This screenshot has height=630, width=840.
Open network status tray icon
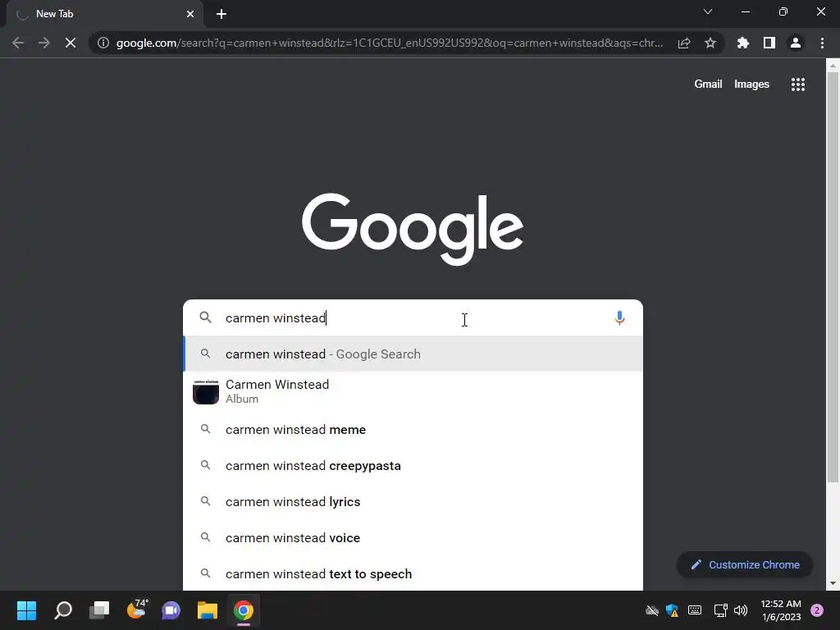720,610
